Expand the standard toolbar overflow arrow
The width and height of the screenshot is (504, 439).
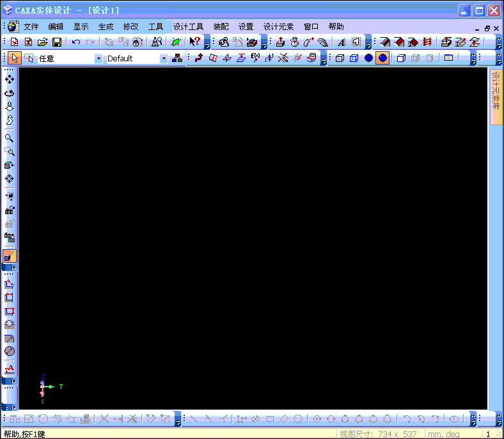coord(207,42)
